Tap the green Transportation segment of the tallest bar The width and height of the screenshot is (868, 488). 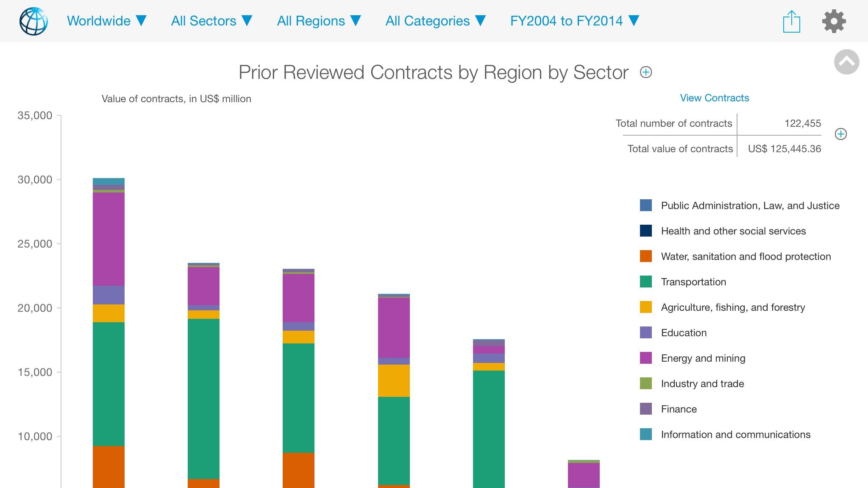click(x=108, y=384)
